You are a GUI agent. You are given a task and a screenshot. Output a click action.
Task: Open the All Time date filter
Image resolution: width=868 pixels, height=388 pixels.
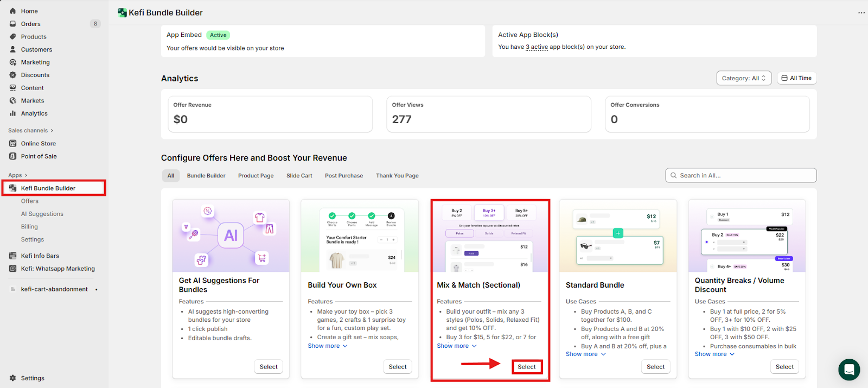click(x=796, y=78)
